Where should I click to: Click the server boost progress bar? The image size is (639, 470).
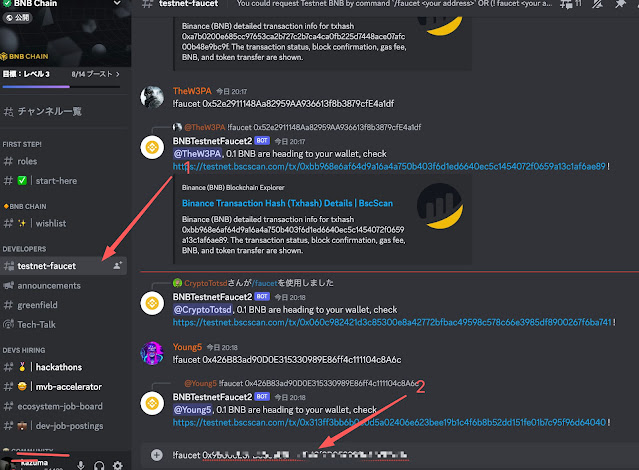click(61, 86)
